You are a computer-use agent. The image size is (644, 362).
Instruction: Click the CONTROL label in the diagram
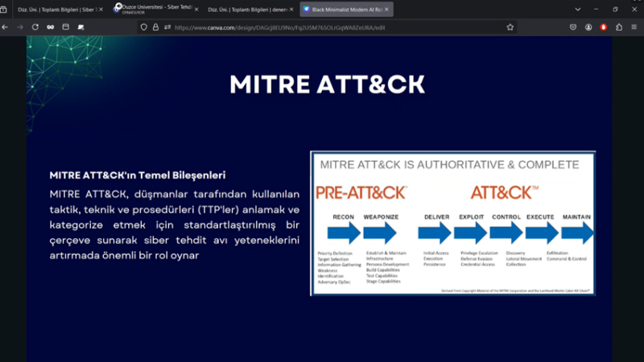[x=506, y=216]
